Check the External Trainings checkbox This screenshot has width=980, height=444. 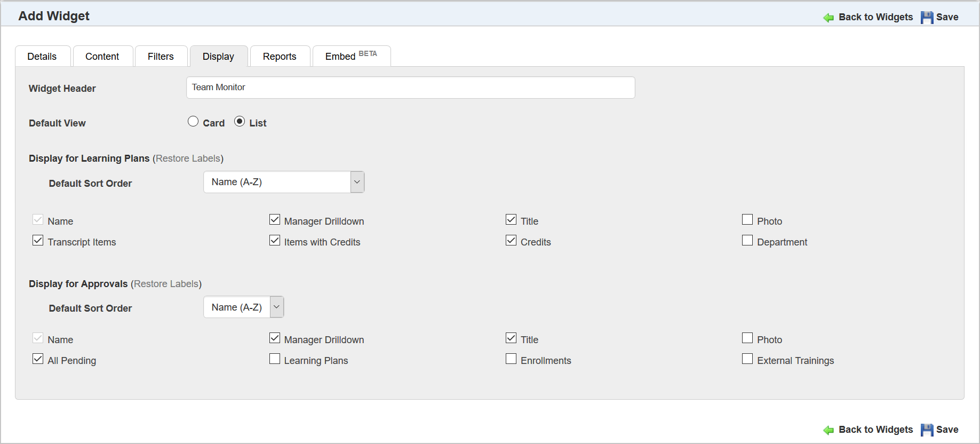[x=747, y=359]
